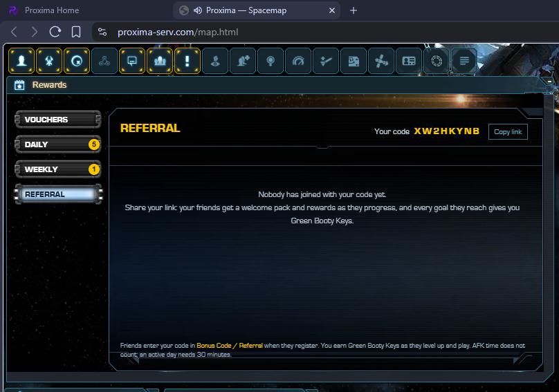Open the user profile silhouette icon
This screenshot has height=392, width=559.
tap(21, 61)
